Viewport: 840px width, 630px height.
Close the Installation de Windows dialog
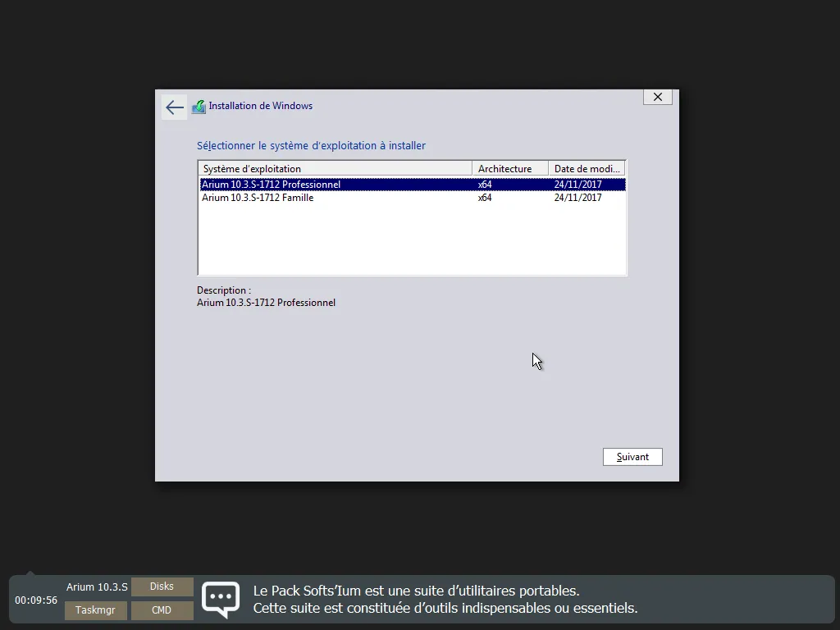click(657, 97)
